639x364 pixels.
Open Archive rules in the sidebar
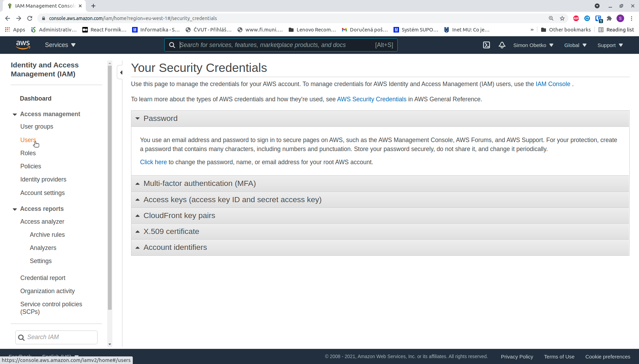pos(47,235)
